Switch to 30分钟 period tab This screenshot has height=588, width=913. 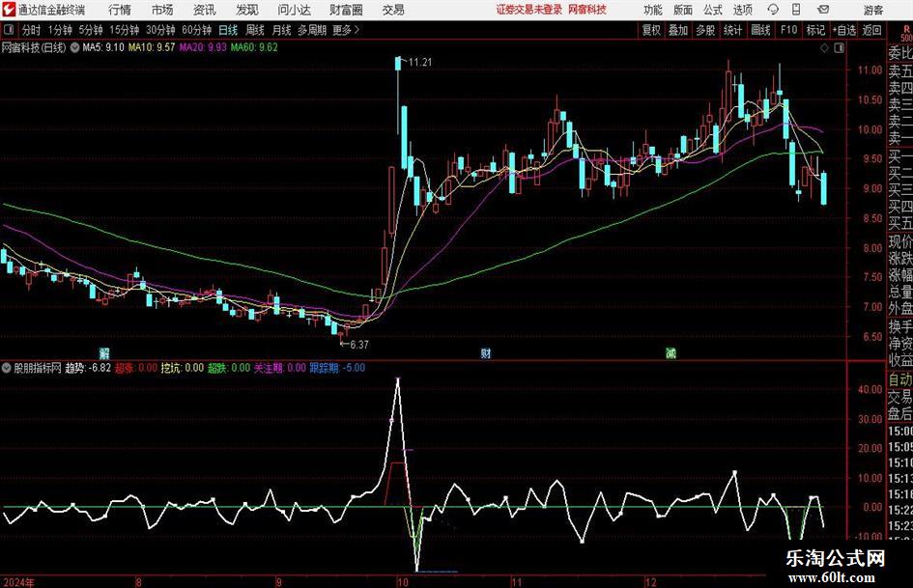pyautogui.click(x=160, y=30)
